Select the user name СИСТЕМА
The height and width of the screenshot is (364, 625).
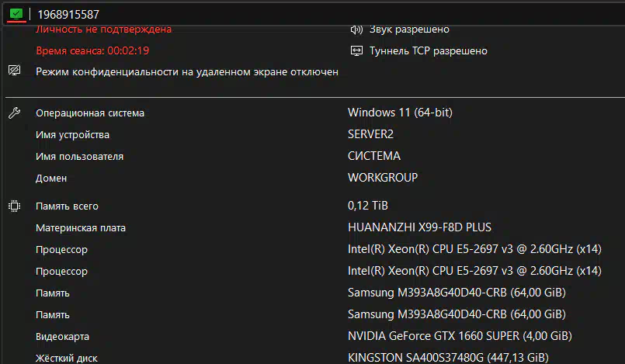374,156
